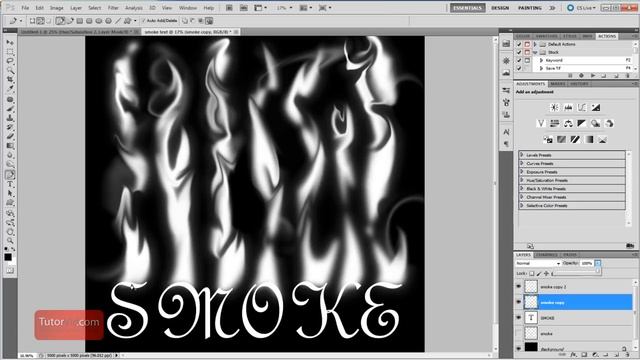
Task: Toggle the Save Tif action checkmark
Action: pyautogui.click(x=519, y=68)
